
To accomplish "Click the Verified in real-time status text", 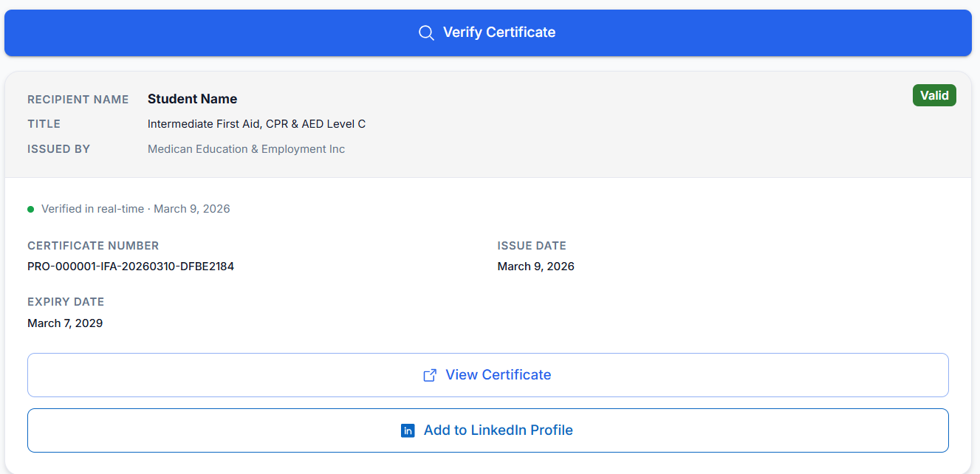I will point(135,208).
